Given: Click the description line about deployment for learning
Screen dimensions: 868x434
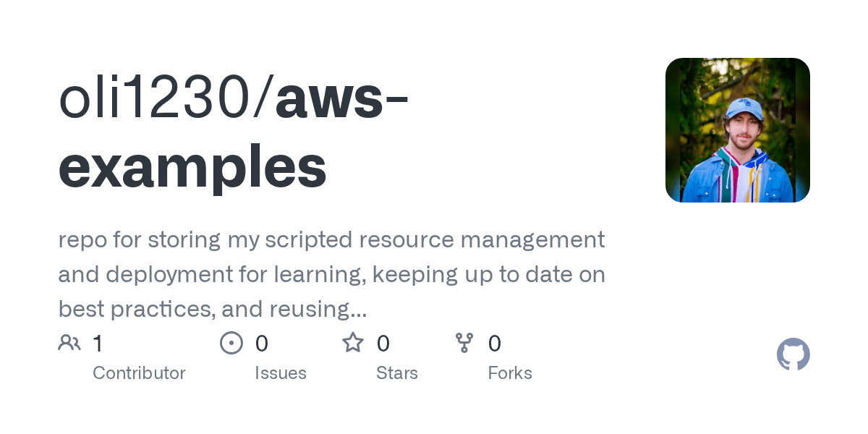Looking at the screenshot, I should point(331,274).
